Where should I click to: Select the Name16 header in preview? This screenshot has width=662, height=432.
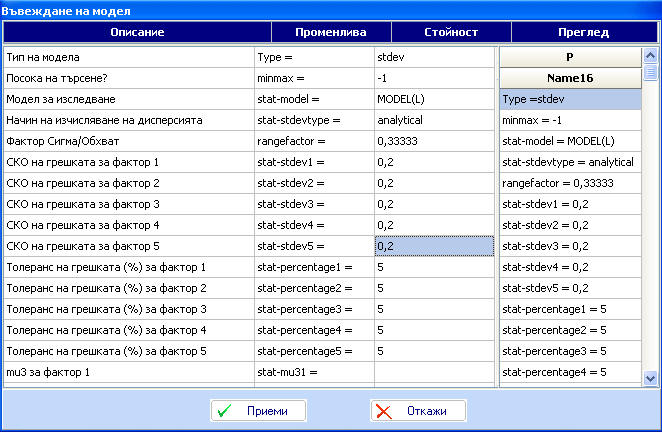[569, 78]
